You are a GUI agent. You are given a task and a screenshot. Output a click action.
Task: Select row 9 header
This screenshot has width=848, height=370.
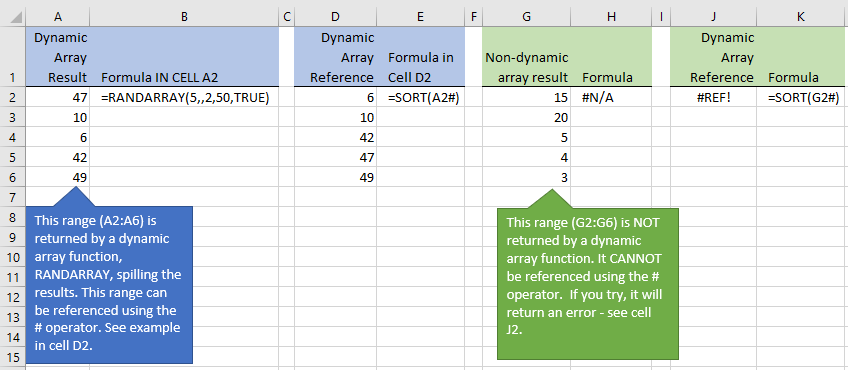tap(13, 237)
